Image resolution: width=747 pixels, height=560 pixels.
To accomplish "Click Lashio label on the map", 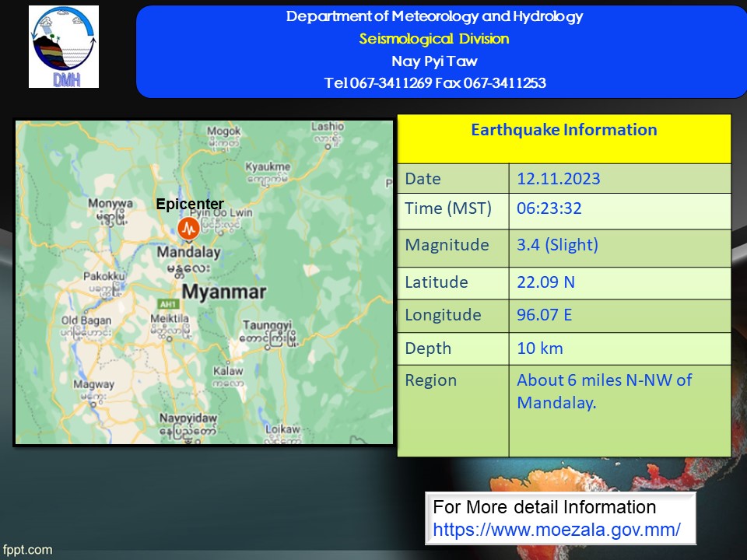I will 328,126.
